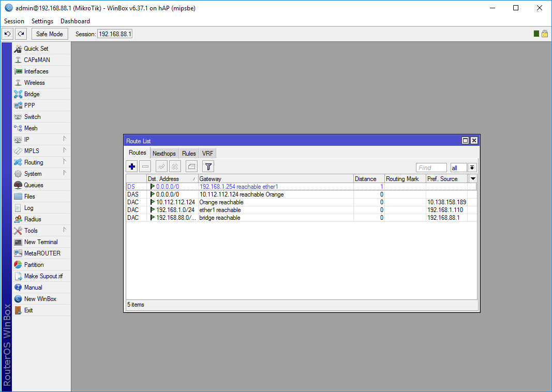Open the Session menu
The height and width of the screenshot is (392, 552).
tap(14, 21)
